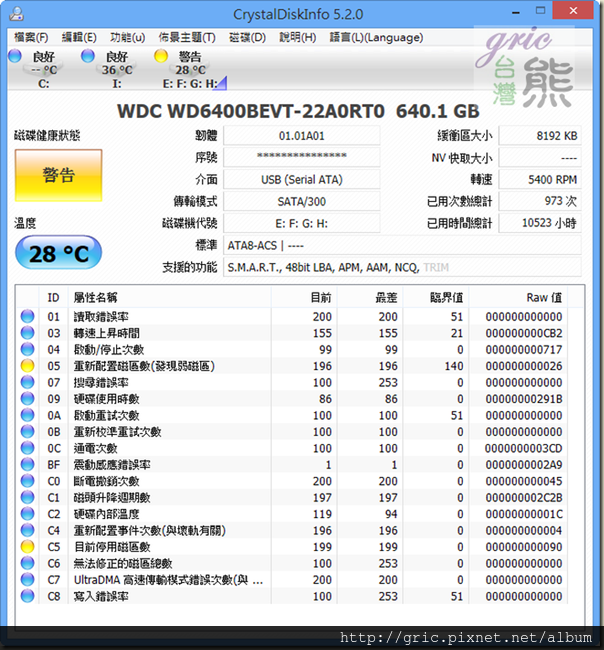Click the status orb for 04 啟動/停止次數

[27, 349]
